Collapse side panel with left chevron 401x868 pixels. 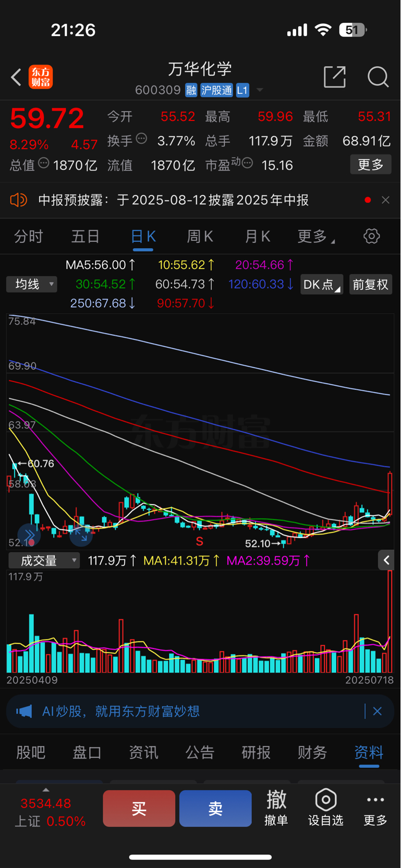coord(386,560)
